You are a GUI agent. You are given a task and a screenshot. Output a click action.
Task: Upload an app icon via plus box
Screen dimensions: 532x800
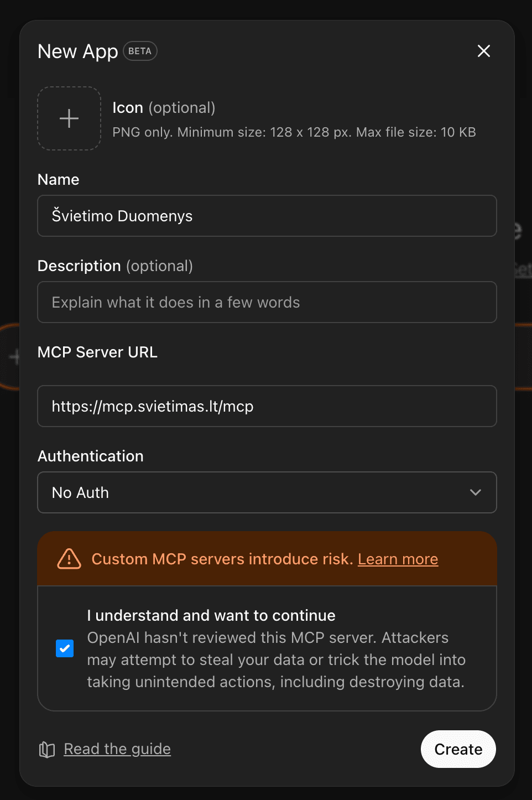(x=69, y=118)
